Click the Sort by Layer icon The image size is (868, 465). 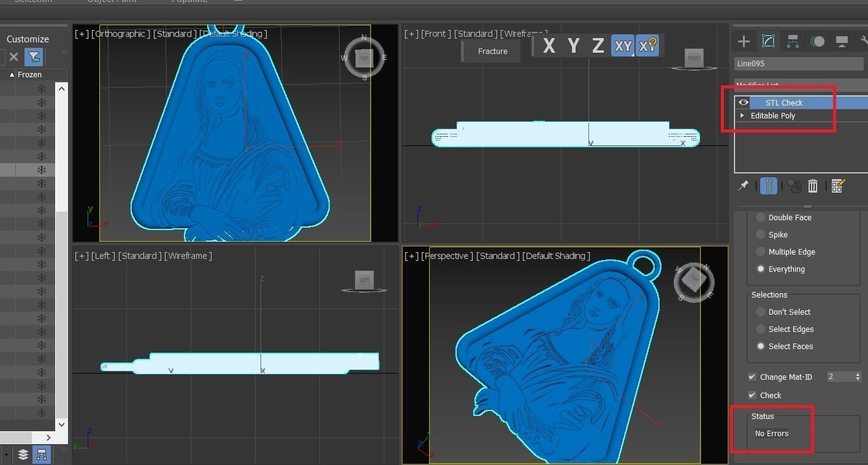click(x=23, y=455)
